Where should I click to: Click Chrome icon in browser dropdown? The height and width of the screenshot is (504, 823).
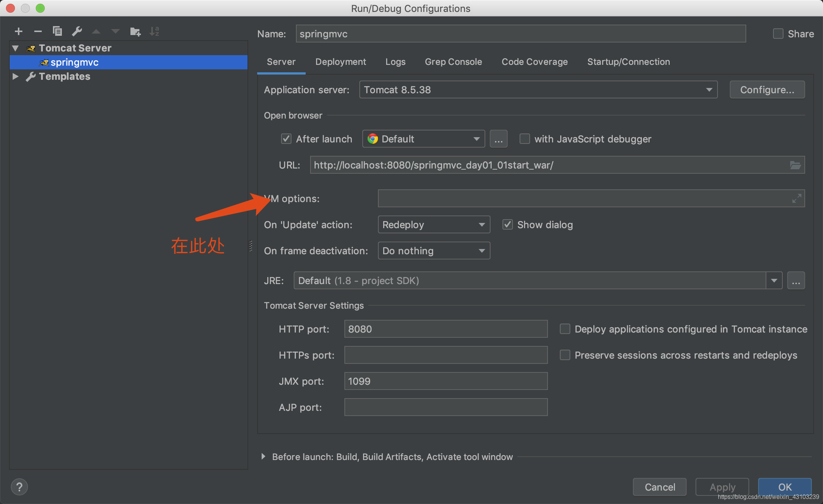[x=373, y=139]
